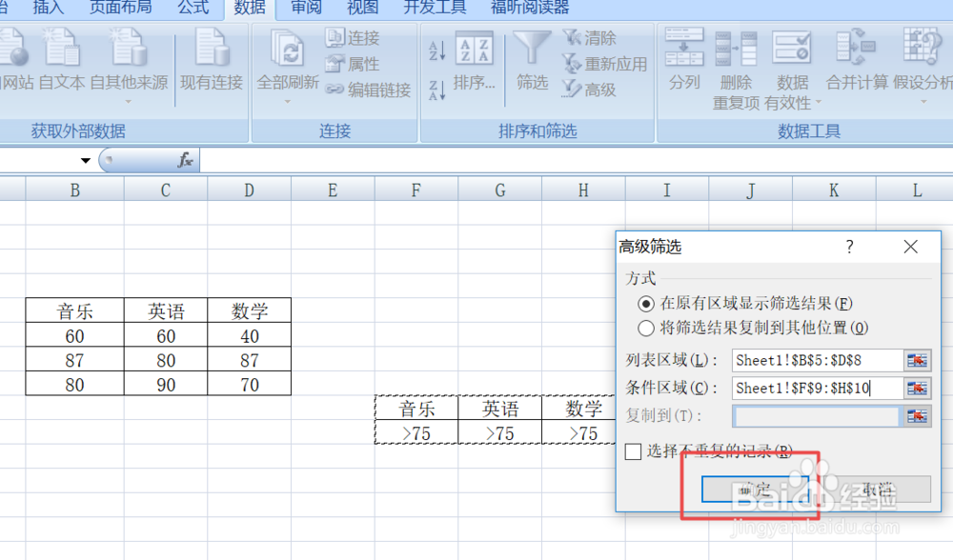Screen dimensions: 953x560
Task: Switch to the 审阅 ribbon tab
Action: [x=305, y=9]
